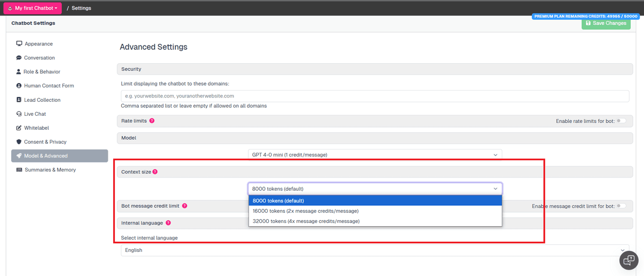Go to Human Contact Form settings

49,86
